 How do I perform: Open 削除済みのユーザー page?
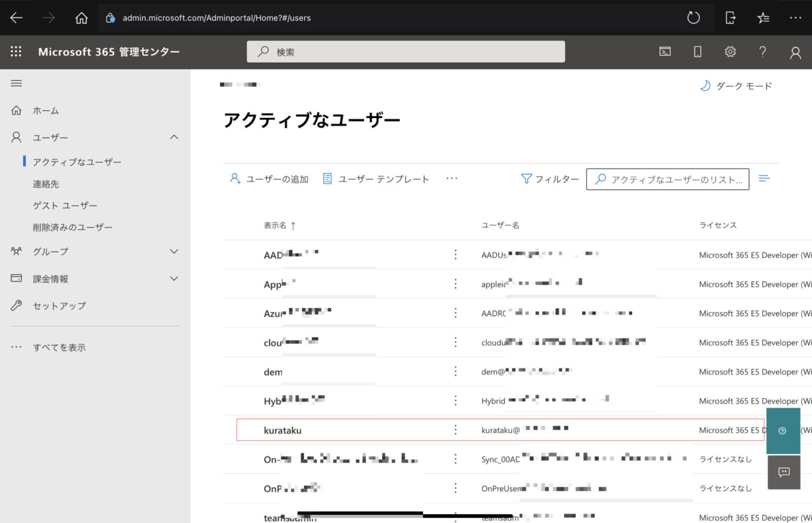click(72, 227)
